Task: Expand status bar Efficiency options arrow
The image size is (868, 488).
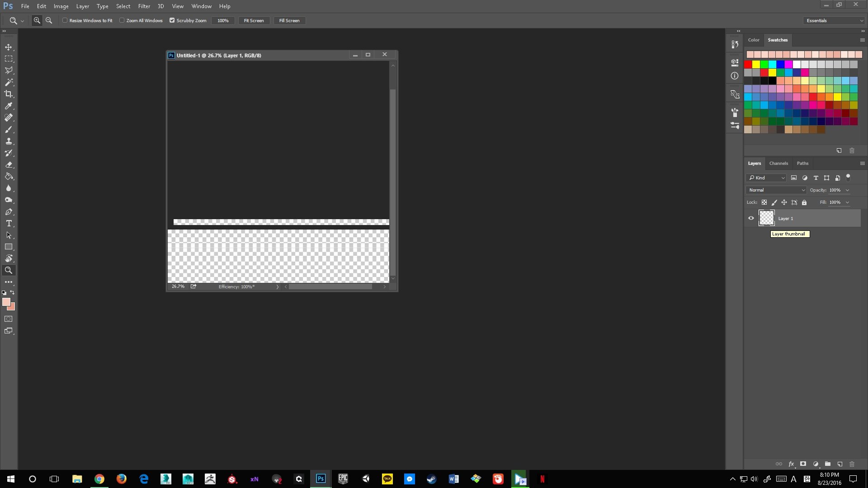Action: pos(277,286)
